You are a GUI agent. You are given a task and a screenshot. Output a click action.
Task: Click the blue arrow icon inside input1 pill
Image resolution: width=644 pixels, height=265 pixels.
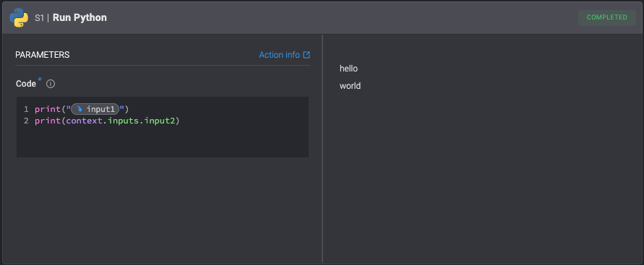(80, 109)
